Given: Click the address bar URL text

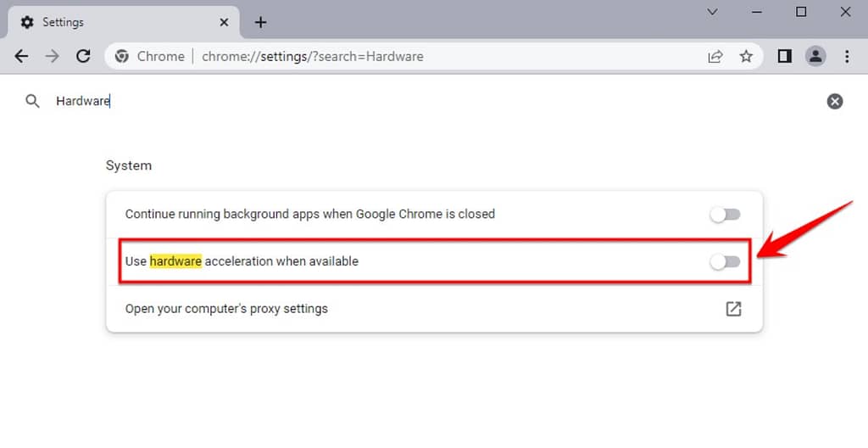Looking at the screenshot, I should point(313,56).
